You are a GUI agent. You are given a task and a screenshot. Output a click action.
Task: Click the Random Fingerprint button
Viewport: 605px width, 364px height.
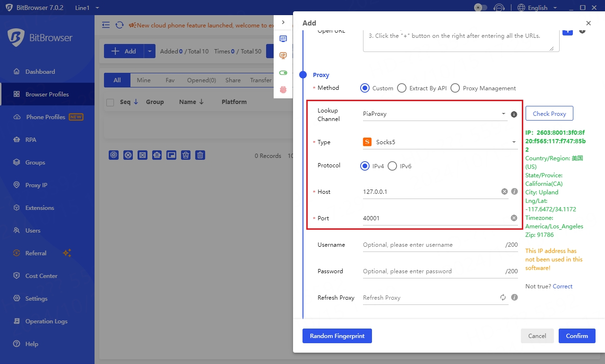(x=337, y=336)
